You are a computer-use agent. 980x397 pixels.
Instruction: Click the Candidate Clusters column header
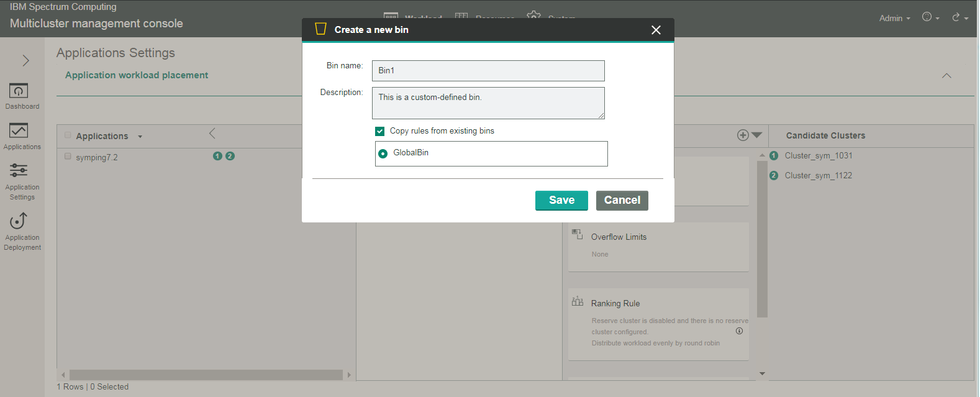825,135
